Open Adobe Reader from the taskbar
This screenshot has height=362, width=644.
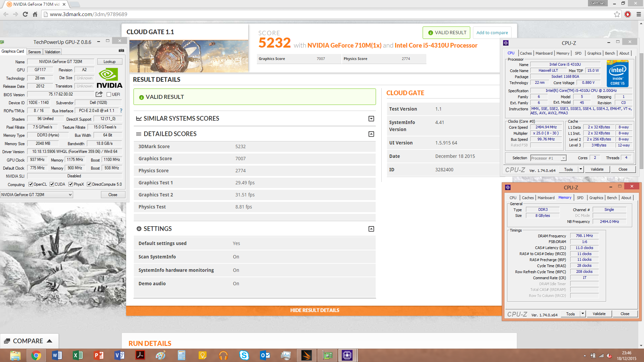tap(140, 355)
